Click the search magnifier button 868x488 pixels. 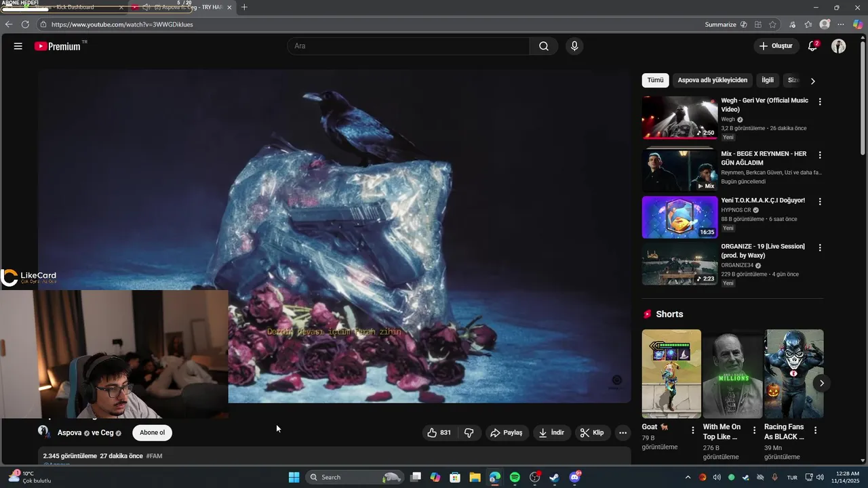pyautogui.click(x=544, y=46)
